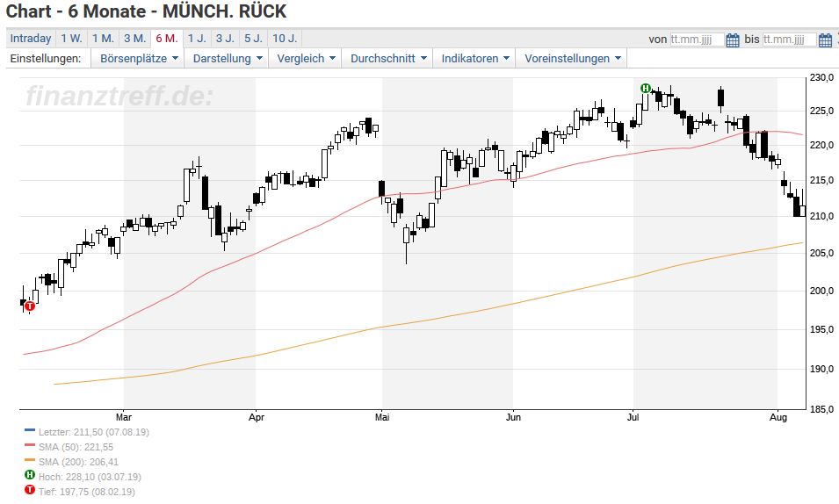Select the 5 J. time range tab
This screenshot has width=839, height=504.
[x=254, y=39]
